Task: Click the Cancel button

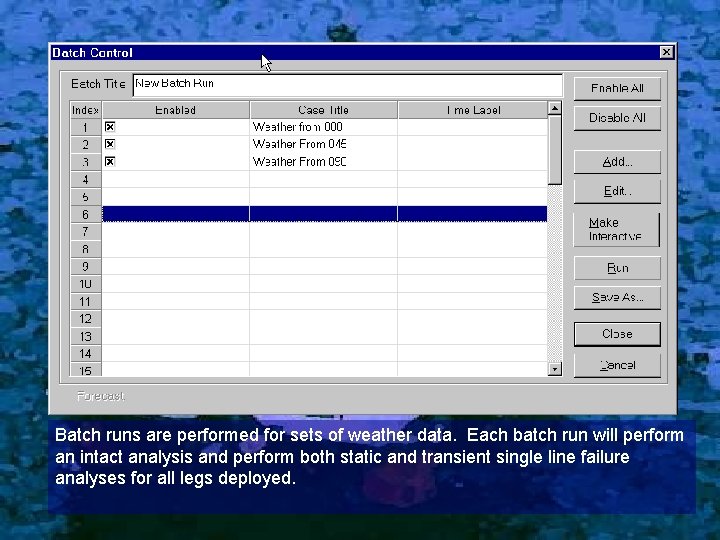Action: (617, 366)
